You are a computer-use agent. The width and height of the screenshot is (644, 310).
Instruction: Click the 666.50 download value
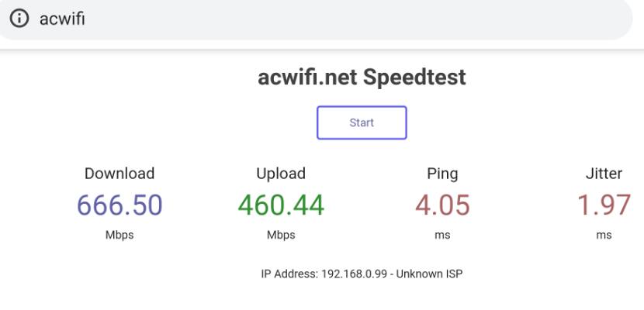pos(119,205)
